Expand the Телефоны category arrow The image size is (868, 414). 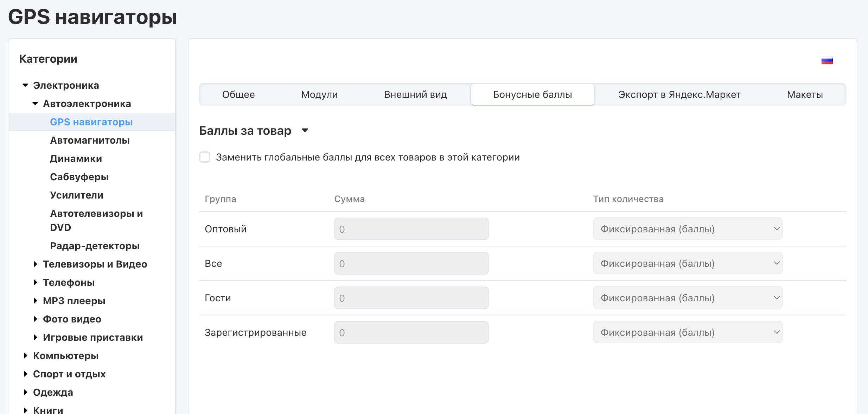pos(35,282)
